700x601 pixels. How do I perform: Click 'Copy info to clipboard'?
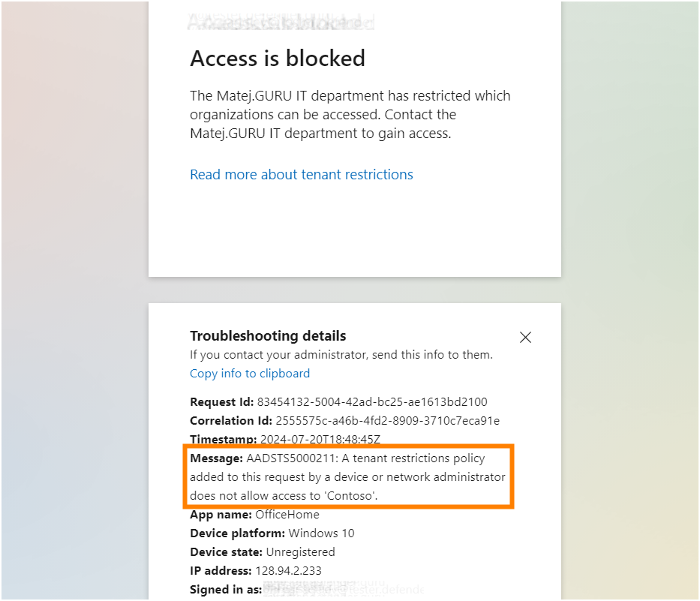[x=250, y=373]
